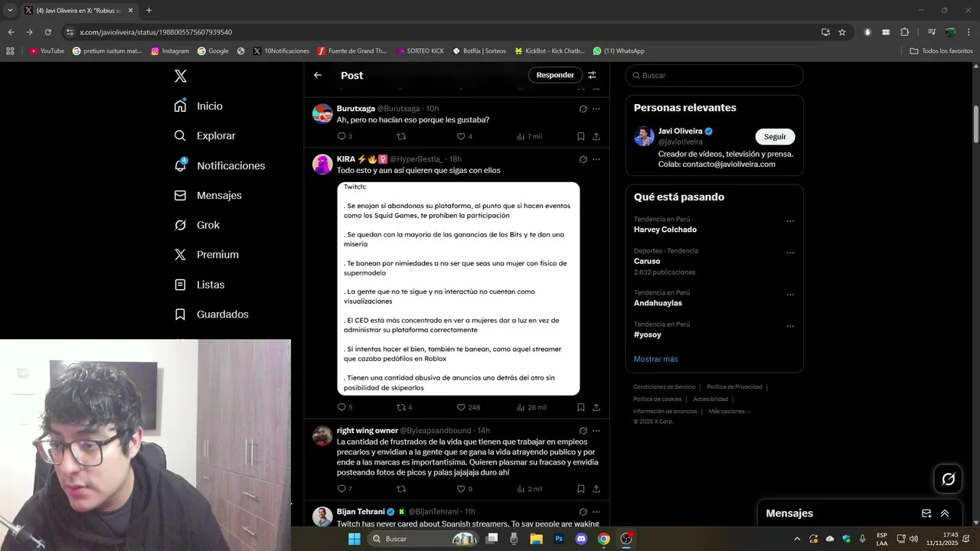980x551 pixels.
Task: Open Photoshop from the taskbar
Action: point(559,539)
